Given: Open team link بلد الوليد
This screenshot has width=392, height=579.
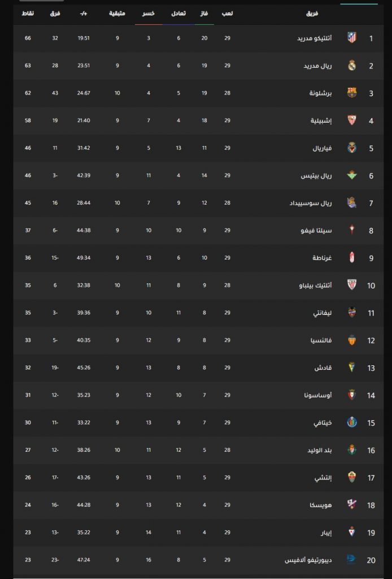Looking at the screenshot, I should pyautogui.click(x=320, y=450).
